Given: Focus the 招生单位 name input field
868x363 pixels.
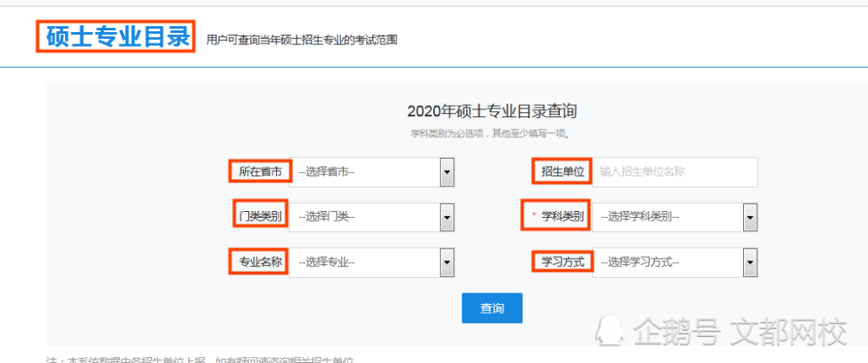Looking at the screenshot, I should (674, 172).
